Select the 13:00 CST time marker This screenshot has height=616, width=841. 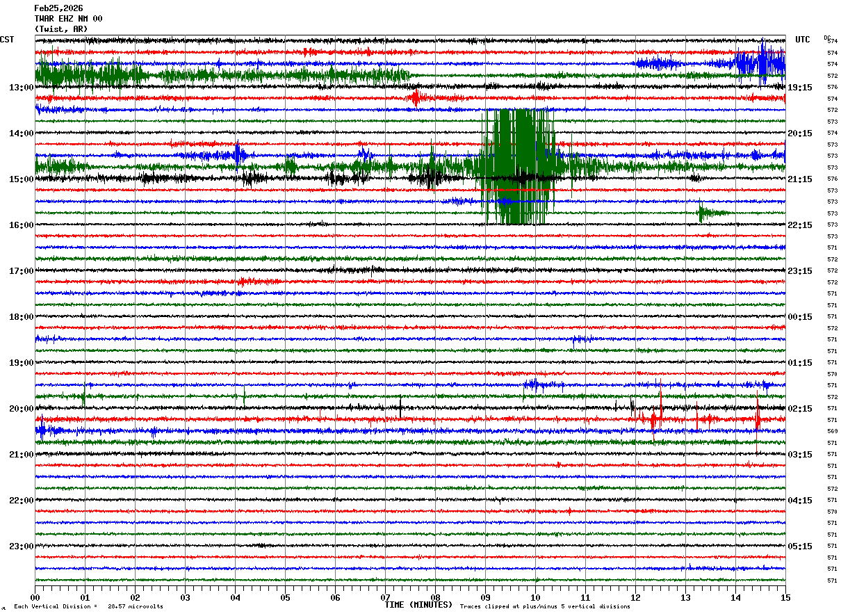click(22, 88)
